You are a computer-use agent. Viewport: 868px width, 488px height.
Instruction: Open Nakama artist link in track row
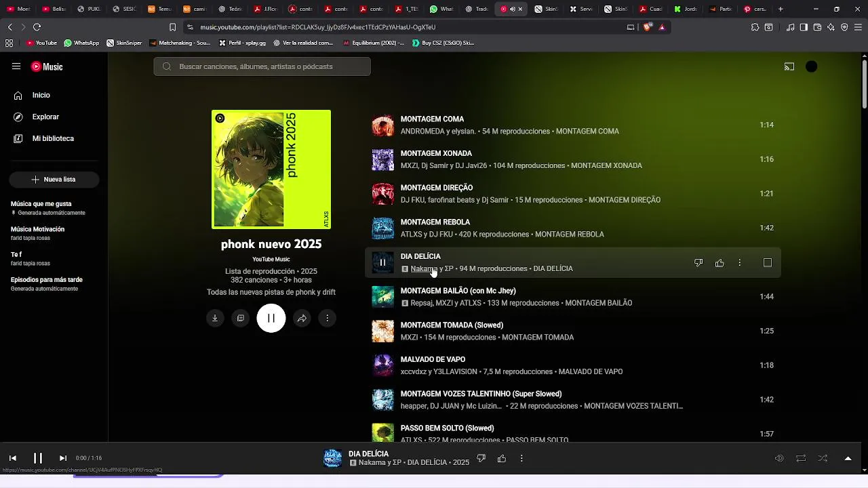pos(424,269)
